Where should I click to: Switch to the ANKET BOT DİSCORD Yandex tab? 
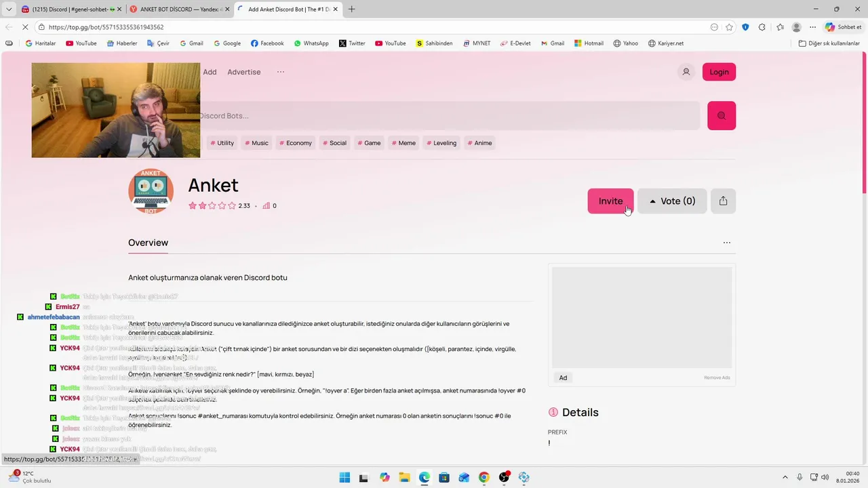(x=179, y=9)
